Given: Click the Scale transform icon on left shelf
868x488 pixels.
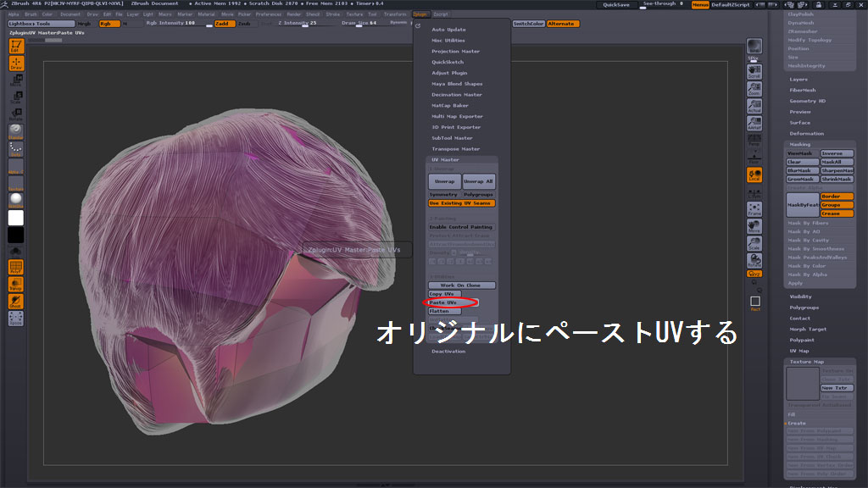Looking at the screenshot, I should point(16,98).
